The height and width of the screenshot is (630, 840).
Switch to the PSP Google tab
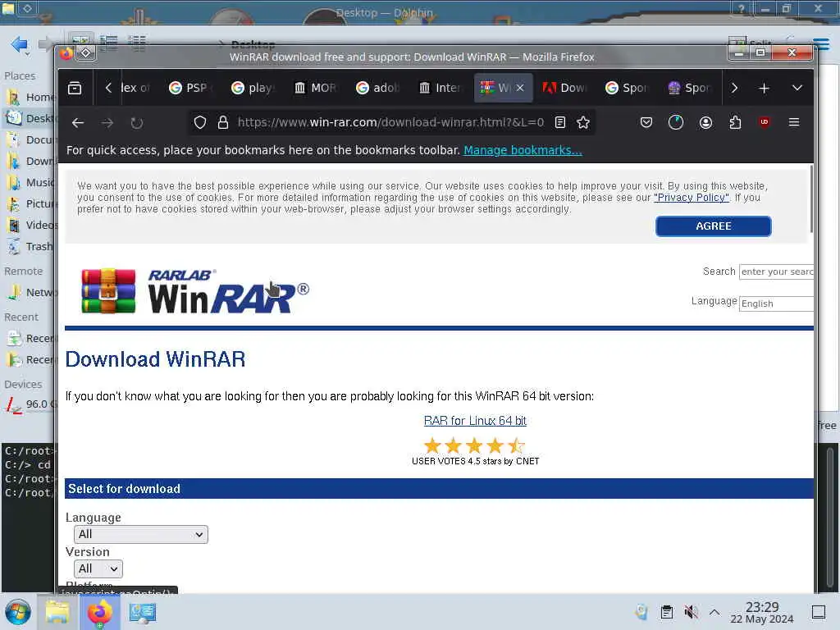[190, 88]
